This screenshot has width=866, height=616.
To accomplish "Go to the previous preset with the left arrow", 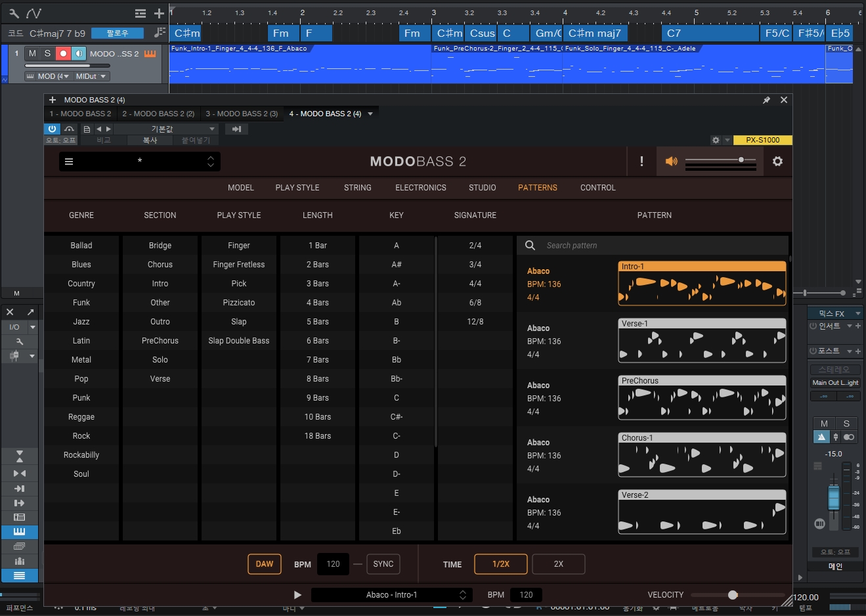I will click(99, 129).
